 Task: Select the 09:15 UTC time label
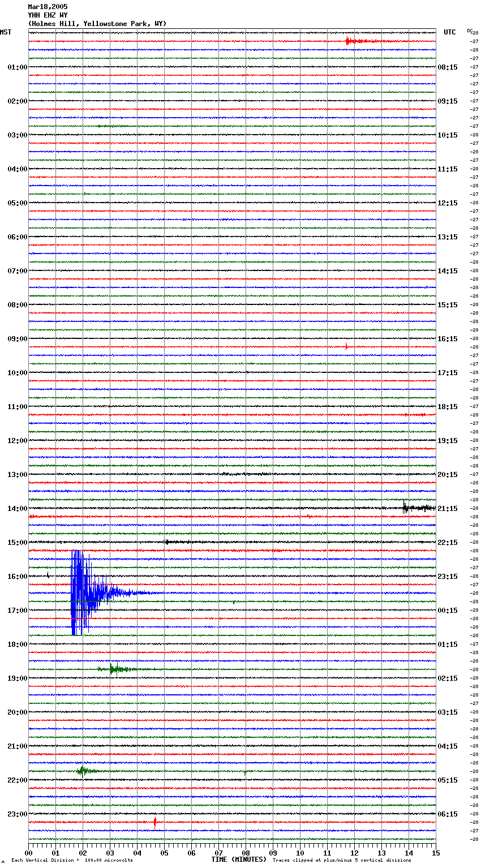coord(448,101)
